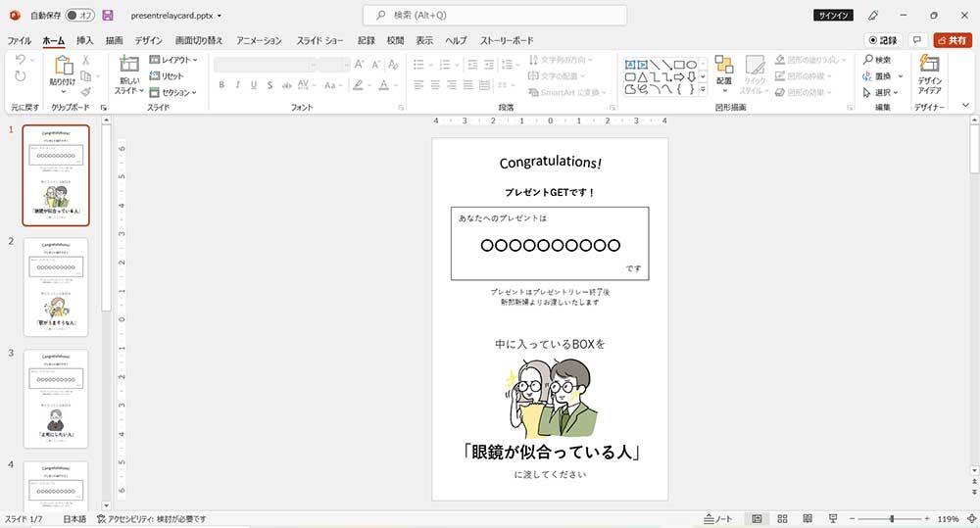This screenshot has width=980, height=528.
Task: Expand the shapes gallery more arrow
Action: tap(703, 90)
